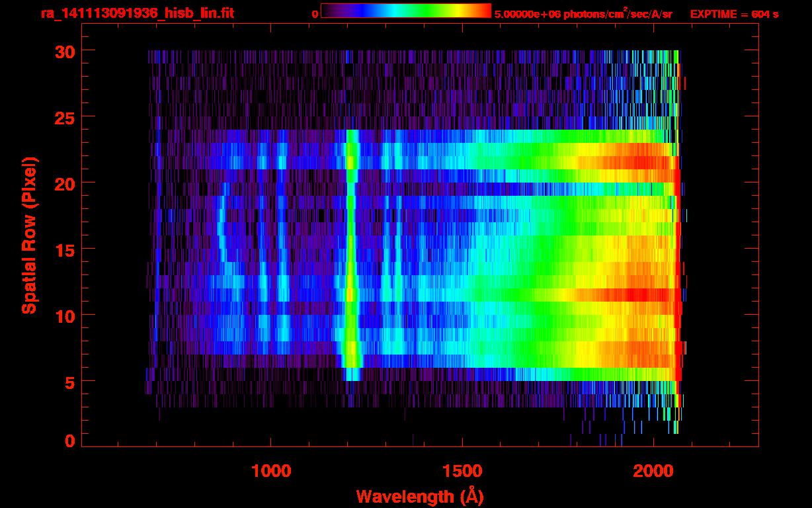Click the y-axis tick label 20
This screenshot has height=508, width=812.
pos(64,183)
